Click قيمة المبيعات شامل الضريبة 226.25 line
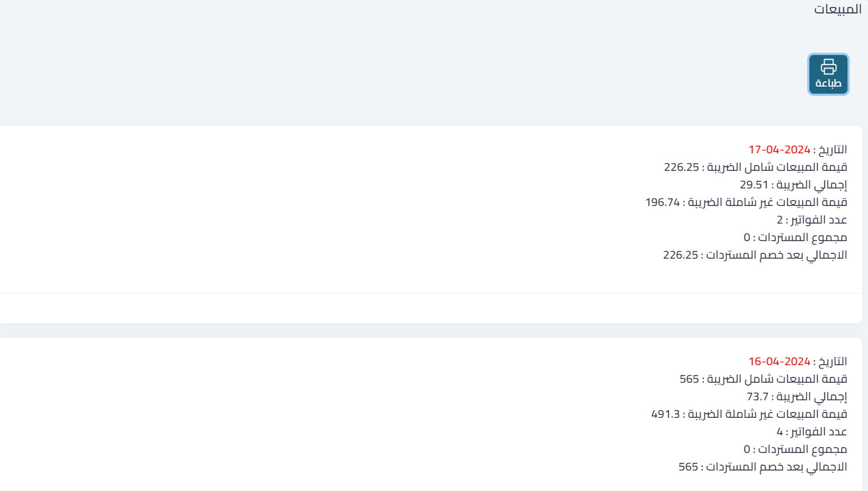This screenshot has width=868, height=491. pyautogui.click(x=756, y=167)
